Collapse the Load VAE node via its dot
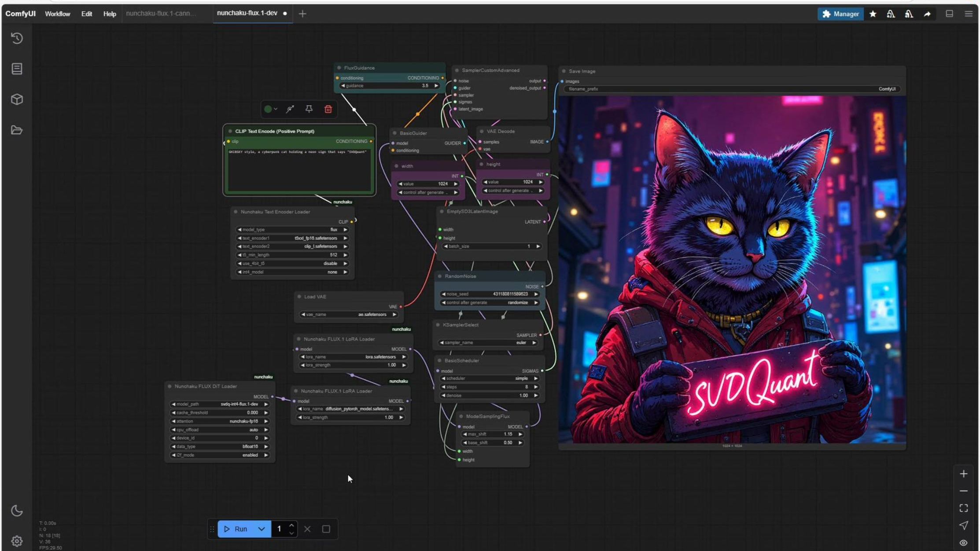Screen dimensions: 980x551 pos(299,297)
